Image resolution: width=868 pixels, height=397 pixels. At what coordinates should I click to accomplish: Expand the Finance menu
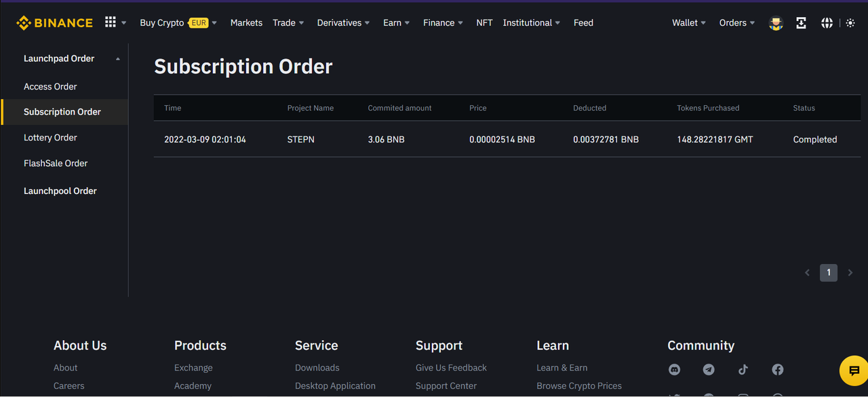443,23
